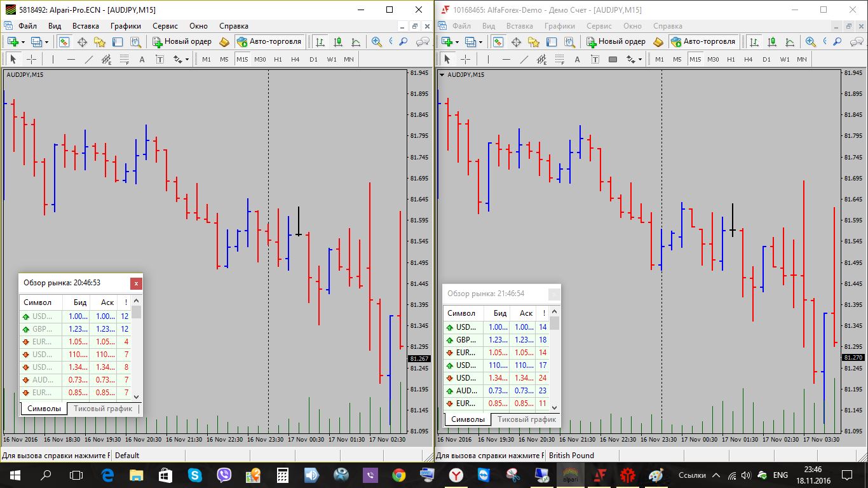Close Alpari Обзор рынка panel
Viewport: 868px width, 488px height.
(x=136, y=283)
